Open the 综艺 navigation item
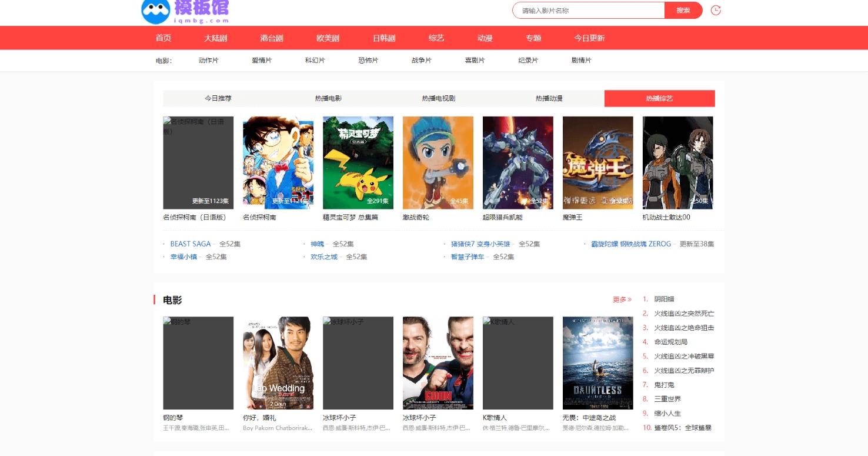Image resolution: width=868 pixels, height=456 pixels. click(436, 38)
